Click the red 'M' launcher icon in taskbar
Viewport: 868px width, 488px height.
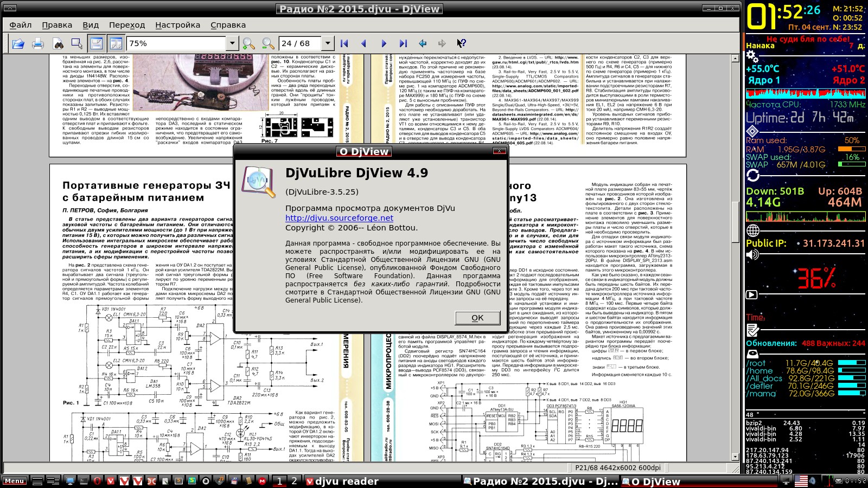[x=262, y=481]
